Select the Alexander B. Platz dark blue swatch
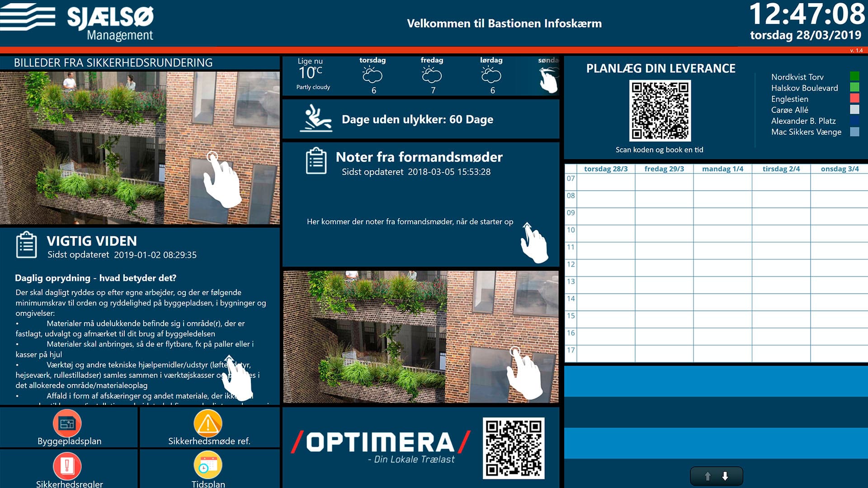Viewport: 868px width, 488px height. click(854, 121)
